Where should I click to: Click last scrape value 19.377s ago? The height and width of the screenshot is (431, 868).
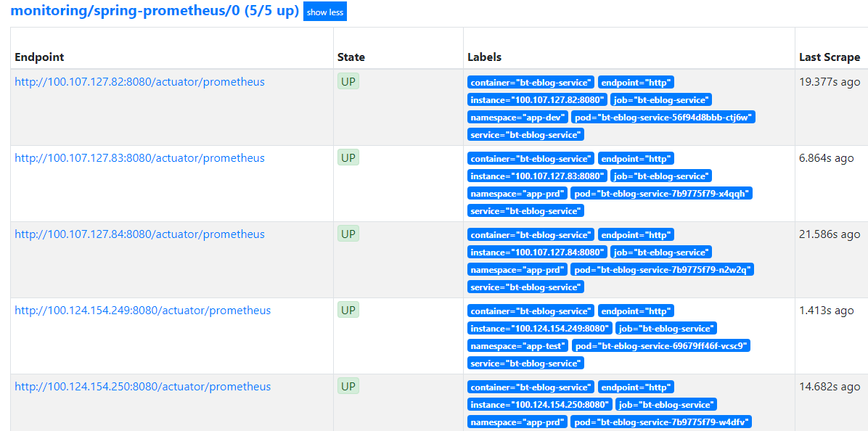click(x=830, y=83)
